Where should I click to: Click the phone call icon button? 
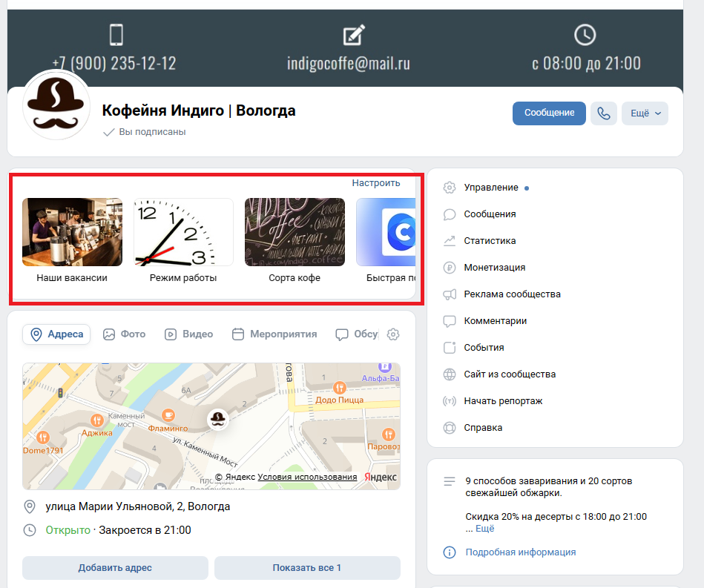[x=604, y=113]
